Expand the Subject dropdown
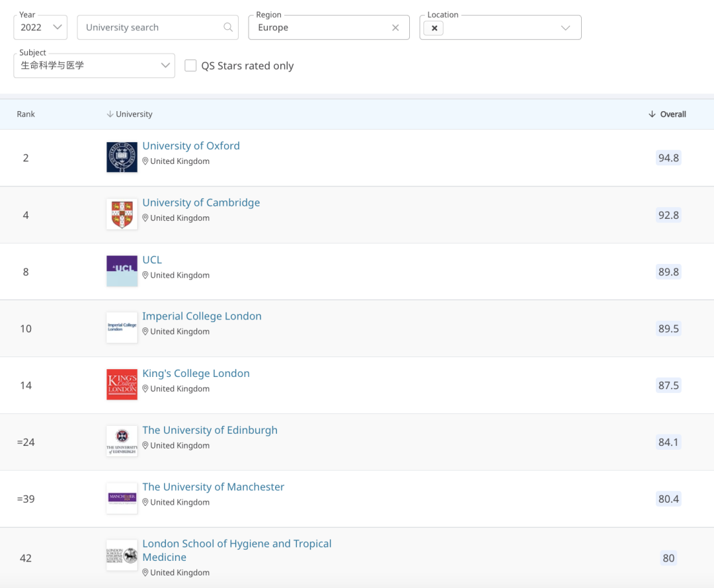Image resolution: width=714 pixels, height=588 pixels. (94, 65)
